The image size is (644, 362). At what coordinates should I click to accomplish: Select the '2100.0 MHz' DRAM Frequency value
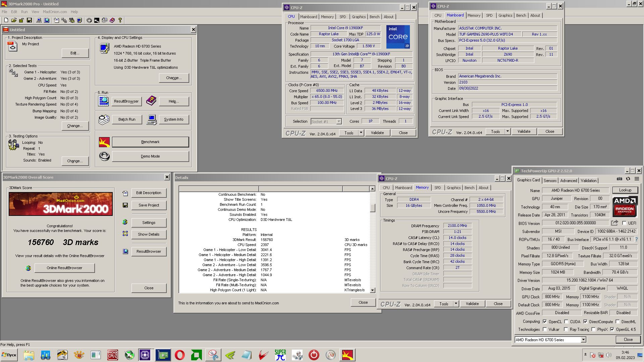(x=457, y=226)
